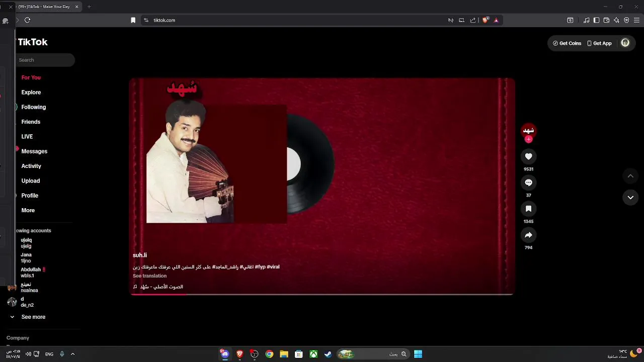Open the Brave VPN shield icon
The image size is (644, 362).
click(626, 20)
